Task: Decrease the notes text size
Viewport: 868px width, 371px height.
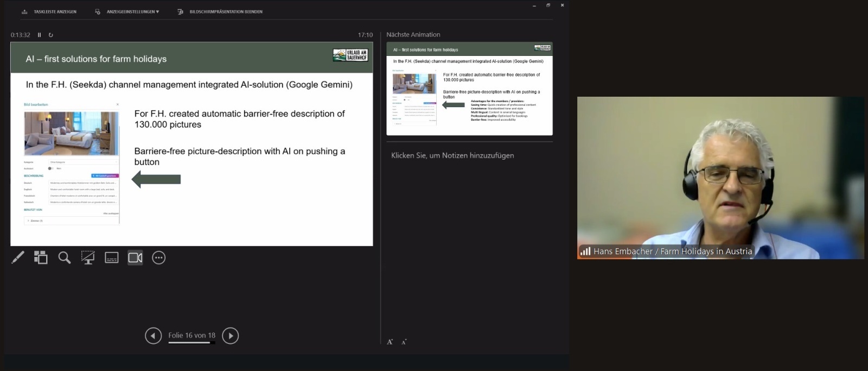Action: pyautogui.click(x=404, y=342)
